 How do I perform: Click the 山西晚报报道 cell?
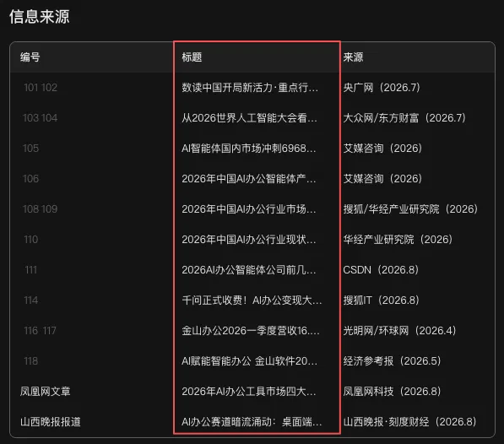[50, 422]
